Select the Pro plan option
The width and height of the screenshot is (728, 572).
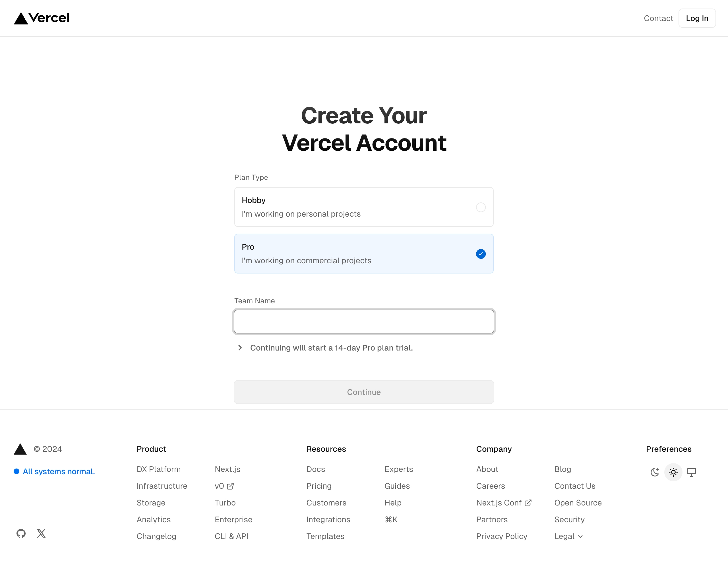pos(364,254)
